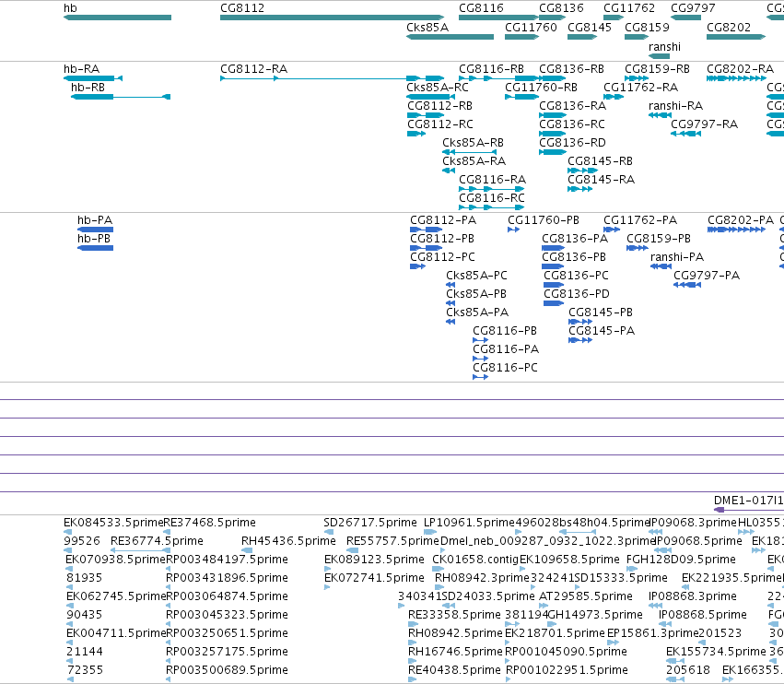
Task: Click the ranshi-PA protein label
Action: 677,257
